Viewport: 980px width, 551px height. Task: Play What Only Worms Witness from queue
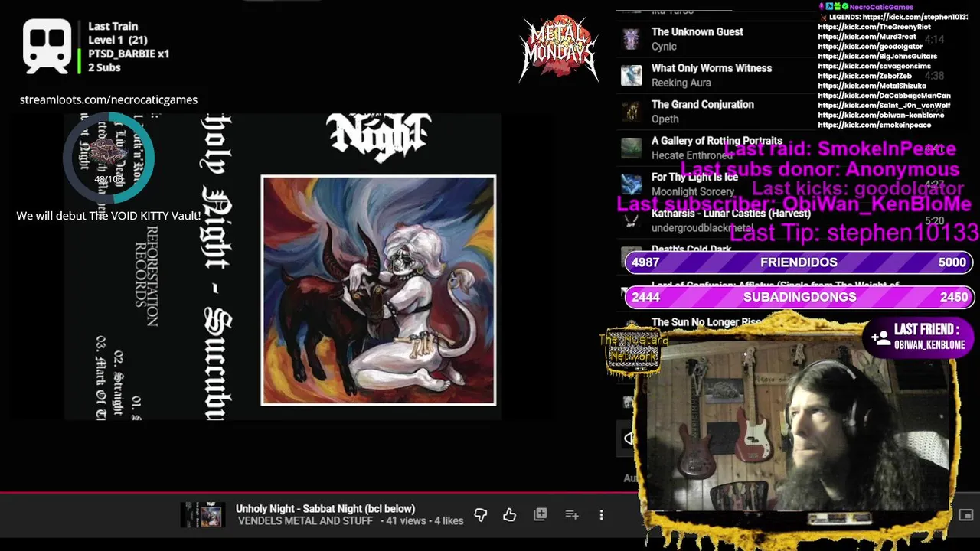click(x=711, y=68)
